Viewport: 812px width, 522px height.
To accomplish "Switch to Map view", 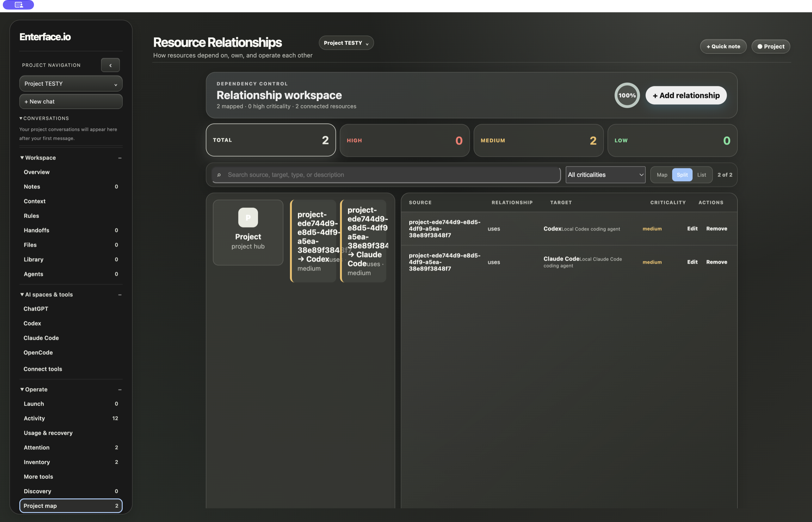I will (x=662, y=175).
